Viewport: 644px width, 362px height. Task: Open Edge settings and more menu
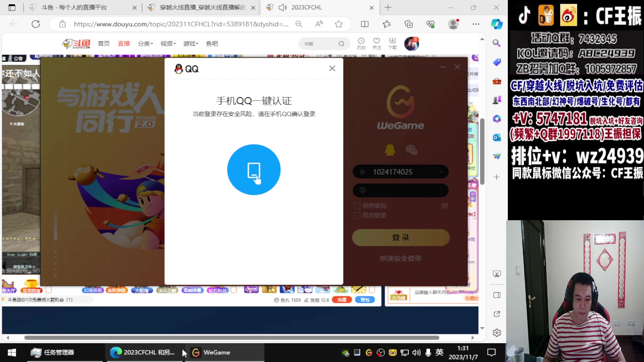coord(476,24)
